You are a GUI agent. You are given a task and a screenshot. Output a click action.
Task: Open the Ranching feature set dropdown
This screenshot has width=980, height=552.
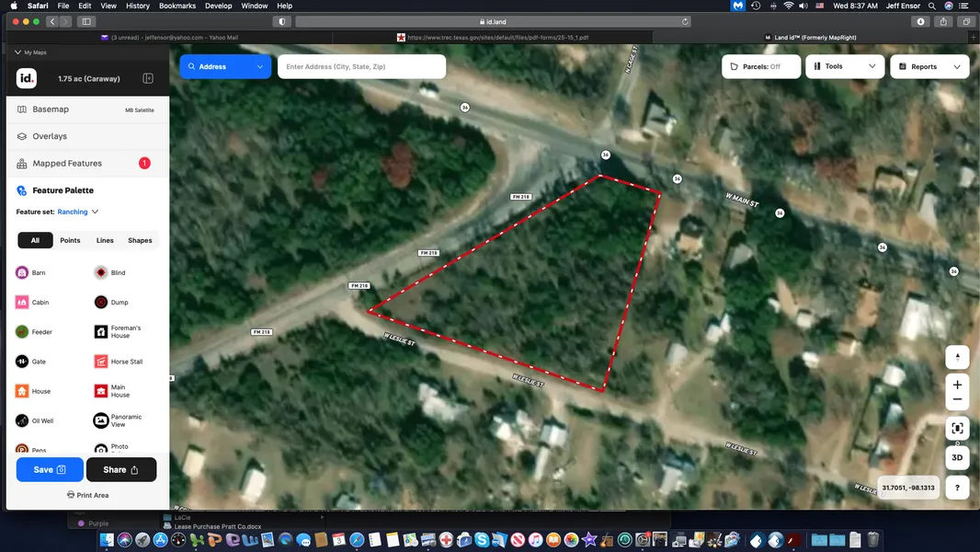(x=78, y=212)
